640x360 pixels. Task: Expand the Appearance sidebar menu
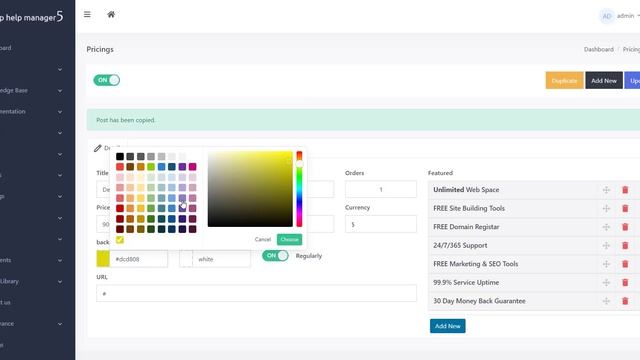point(60,324)
